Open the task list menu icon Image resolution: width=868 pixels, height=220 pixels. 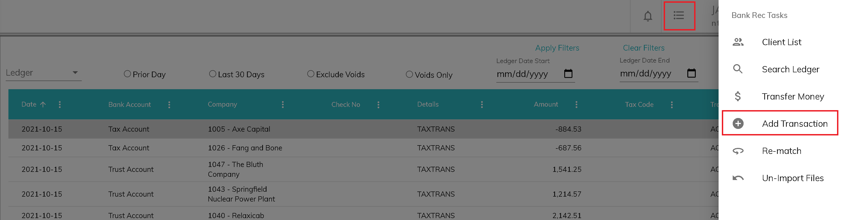pos(679,16)
